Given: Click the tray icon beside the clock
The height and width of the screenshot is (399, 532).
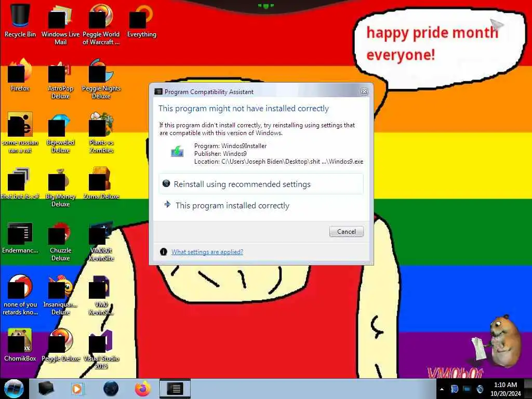Looking at the screenshot, I should coord(480,389).
